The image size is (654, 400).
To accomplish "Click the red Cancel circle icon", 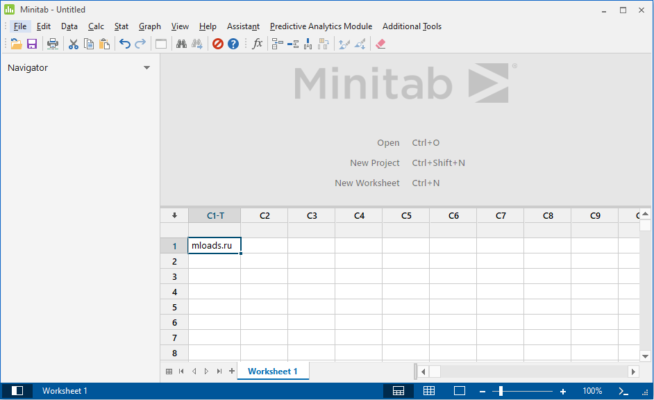I will point(218,44).
